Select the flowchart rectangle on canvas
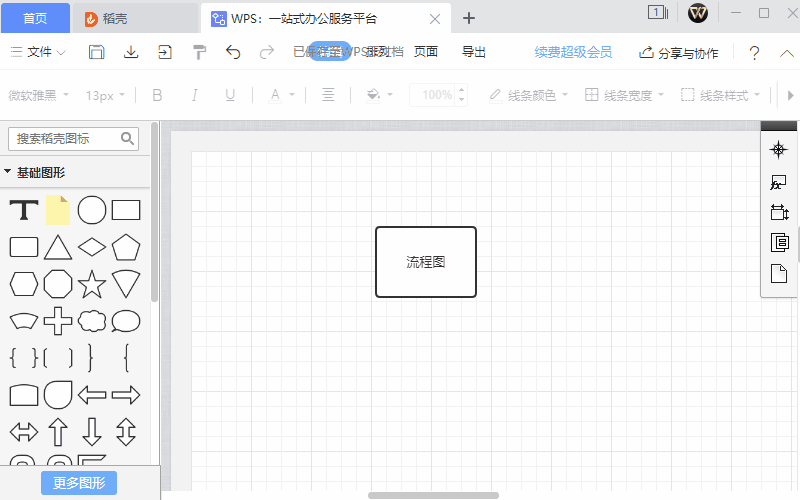Screen dimensions: 800x500 426,262
